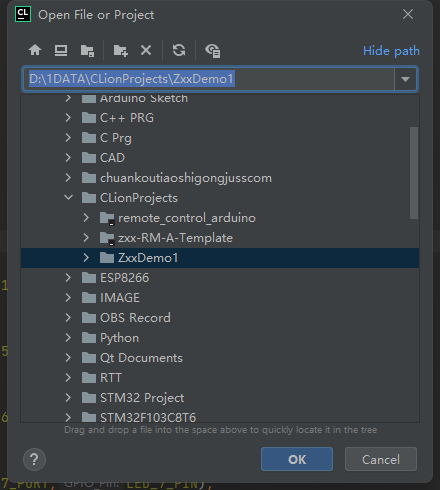Expand the ESP8266 folder chevron

[x=68, y=278]
